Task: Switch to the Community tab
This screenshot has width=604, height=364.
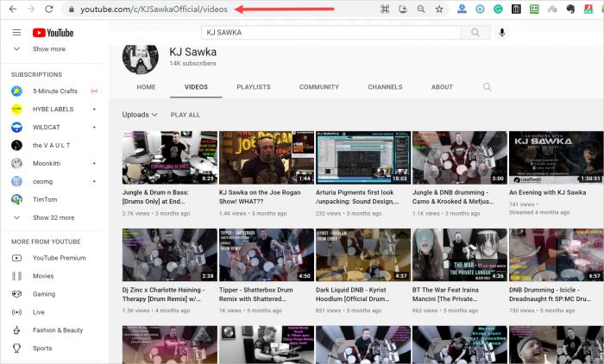Action: click(x=318, y=87)
